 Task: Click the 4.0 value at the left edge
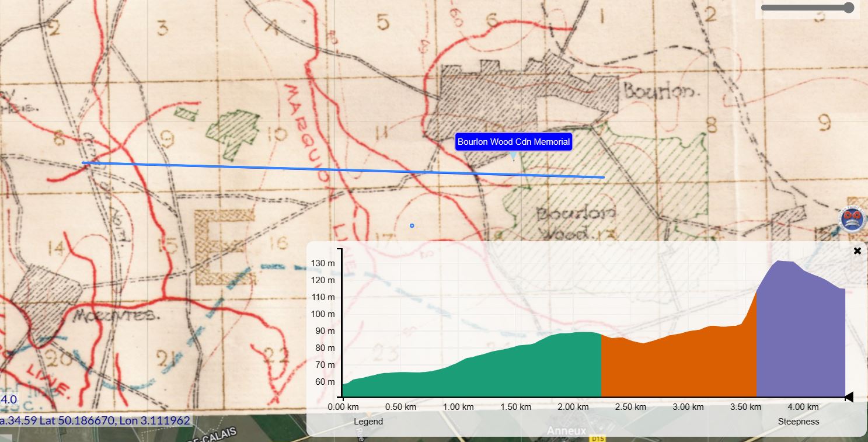point(9,400)
